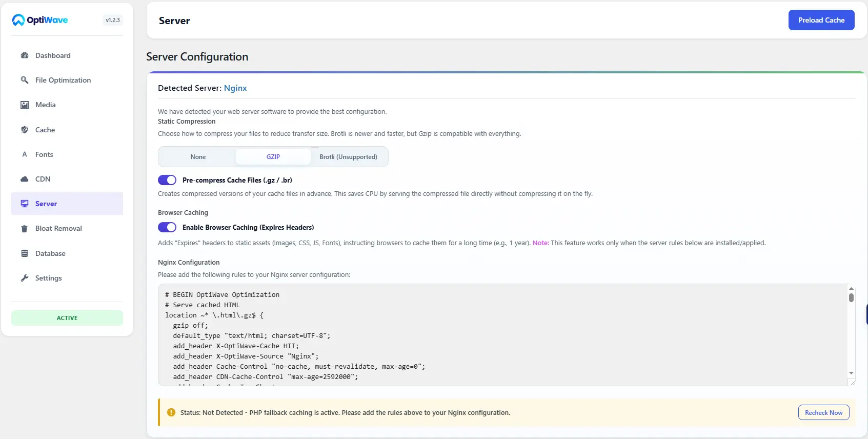Click the ACTIVE status badge
Screen dimensions: 868x439
[x=67, y=318]
